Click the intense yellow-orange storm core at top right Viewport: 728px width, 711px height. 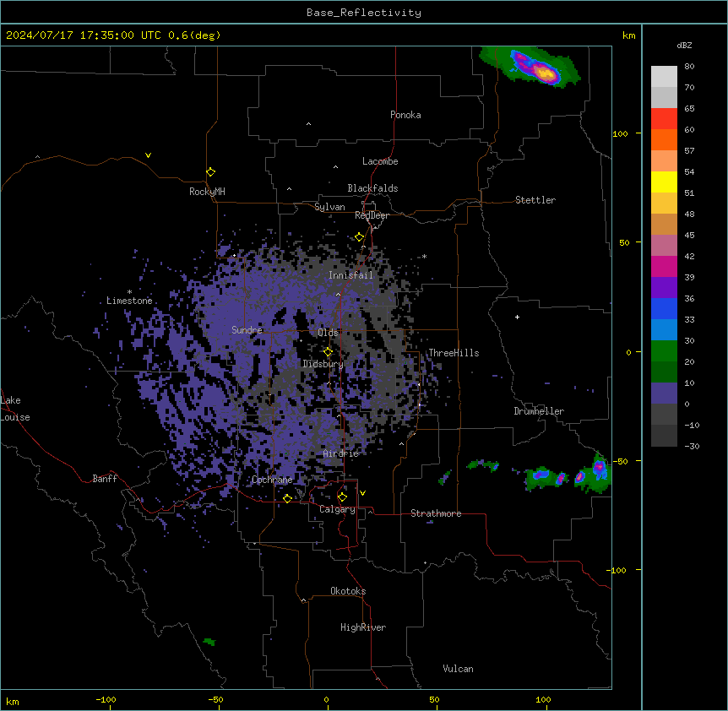pyautogui.click(x=544, y=73)
